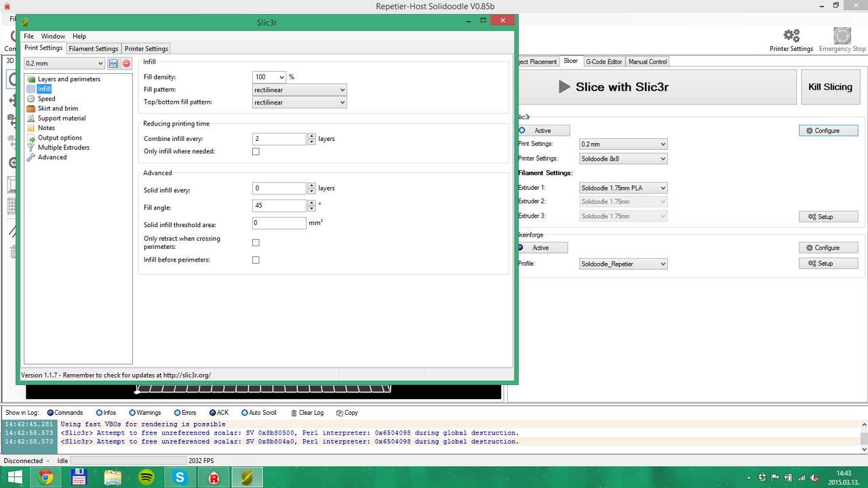
Task: Open the G-Code Editor tab
Action: click(604, 62)
